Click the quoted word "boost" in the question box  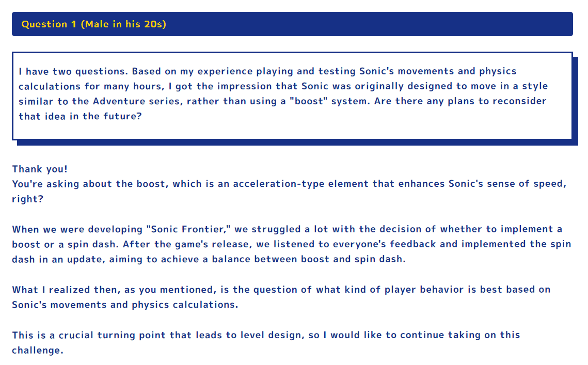309,101
